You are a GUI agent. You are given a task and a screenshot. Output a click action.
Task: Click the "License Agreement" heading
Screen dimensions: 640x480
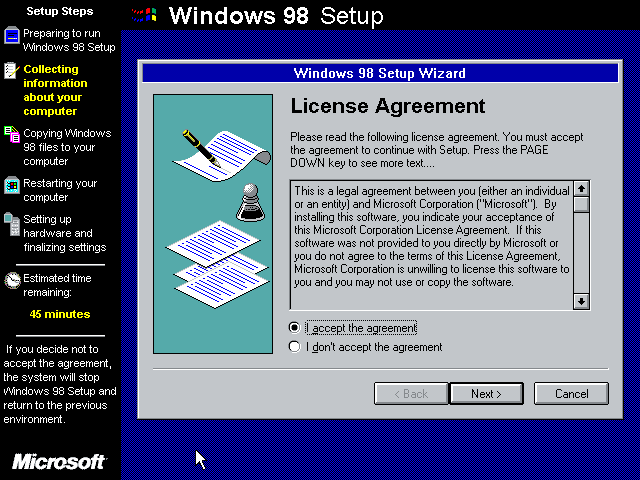click(388, 106)
